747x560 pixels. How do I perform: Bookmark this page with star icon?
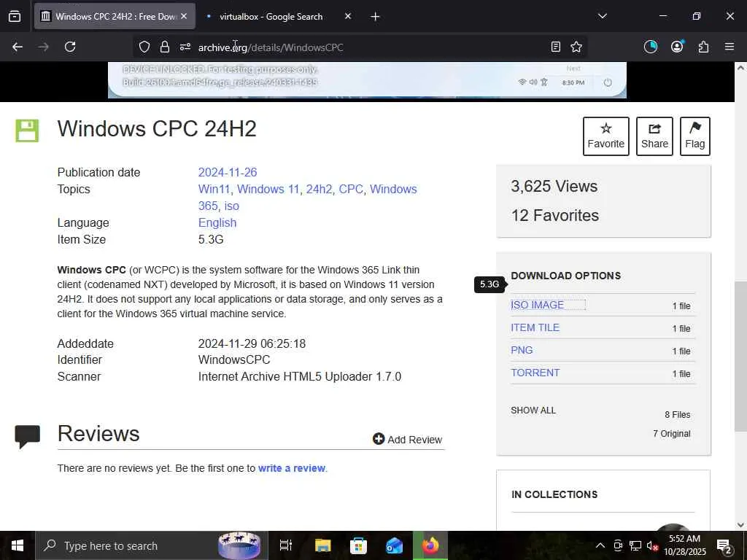point(576,47)
